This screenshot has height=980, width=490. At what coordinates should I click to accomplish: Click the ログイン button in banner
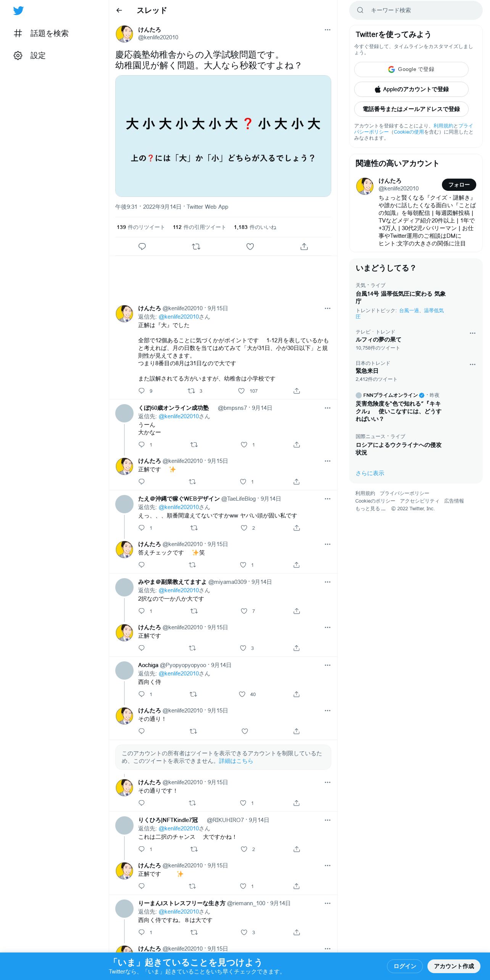405,966
